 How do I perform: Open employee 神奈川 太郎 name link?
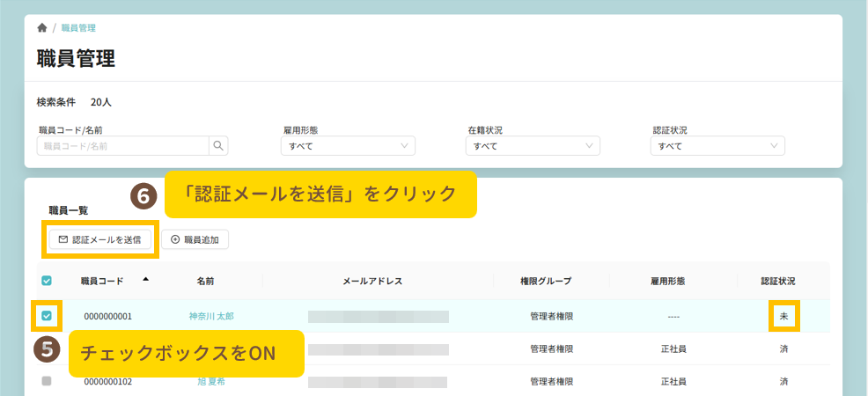211,316
